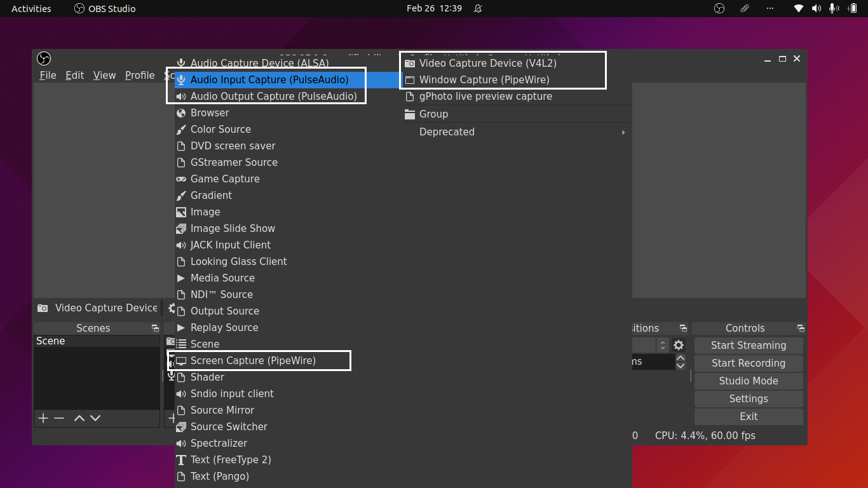Click the play icon beside Media Source
The image size is (868, 488).
pos(181,278)
